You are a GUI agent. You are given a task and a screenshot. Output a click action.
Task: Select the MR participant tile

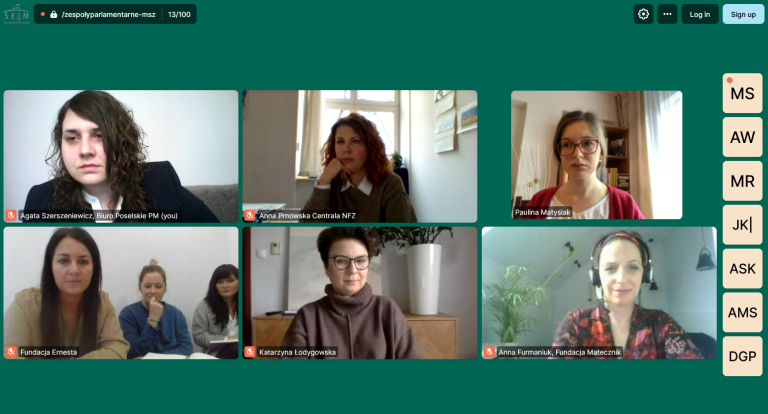743,181
